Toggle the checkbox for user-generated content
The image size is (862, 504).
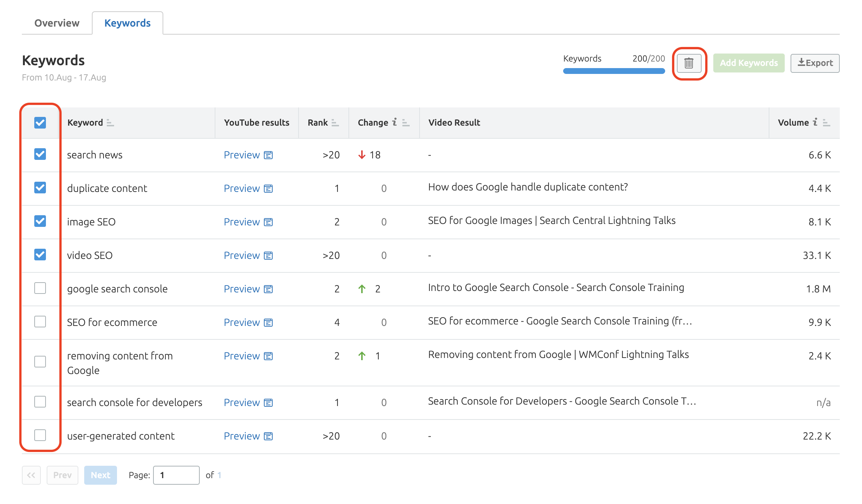(x=40, y=435)
